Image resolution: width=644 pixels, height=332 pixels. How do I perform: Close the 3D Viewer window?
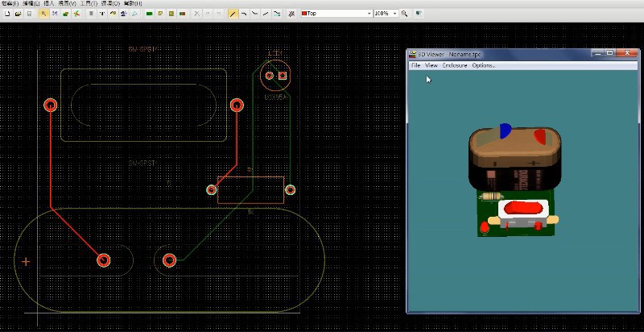628,54
